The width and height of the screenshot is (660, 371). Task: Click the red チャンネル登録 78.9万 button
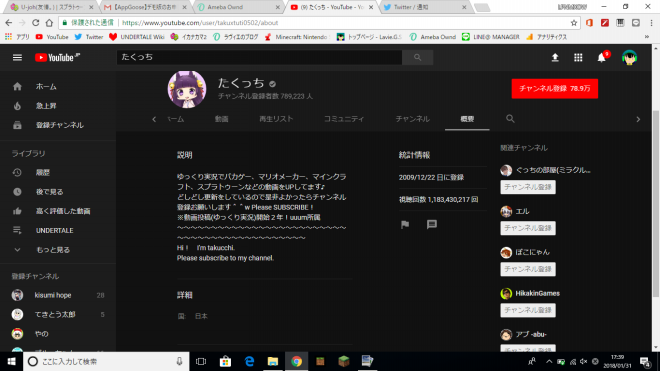[555, 88]
